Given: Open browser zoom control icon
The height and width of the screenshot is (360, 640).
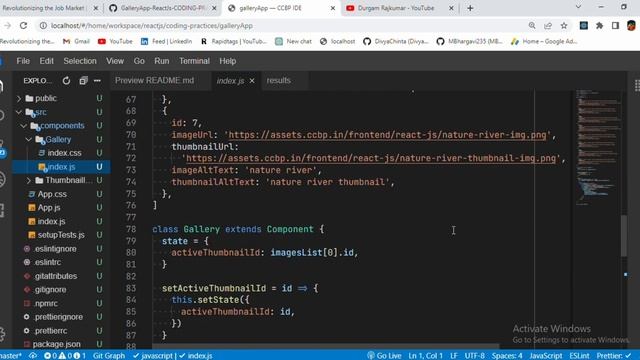Looking at the screenshot, I should pyautogui.click(x=532, y=26).
